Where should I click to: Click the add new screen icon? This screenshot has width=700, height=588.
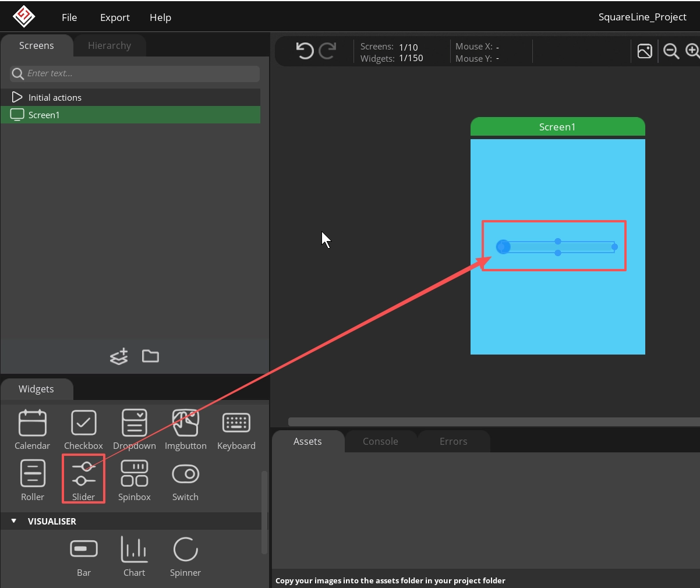pyautogui.click(x=119, y=356)
